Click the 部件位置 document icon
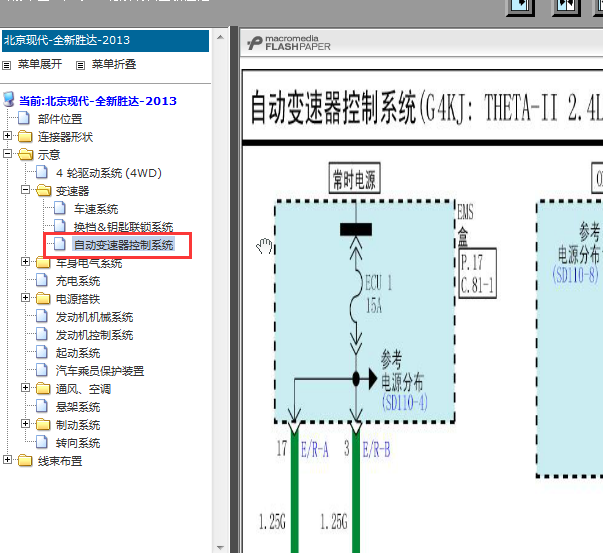Image resolution: width=603 pixels, height=553 pixels. point(24,118)
